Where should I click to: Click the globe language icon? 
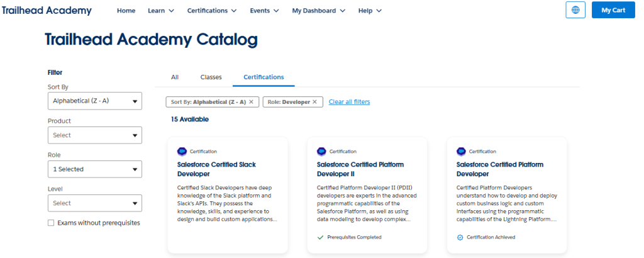coord(575,10)
